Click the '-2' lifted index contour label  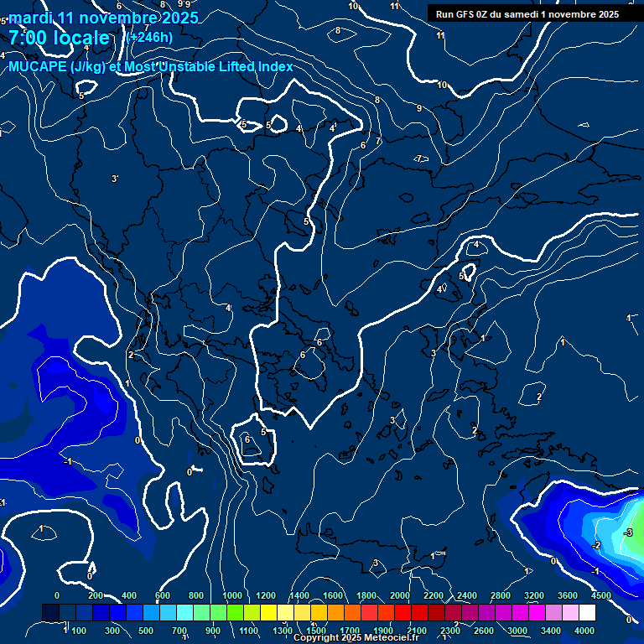point(596,545)
